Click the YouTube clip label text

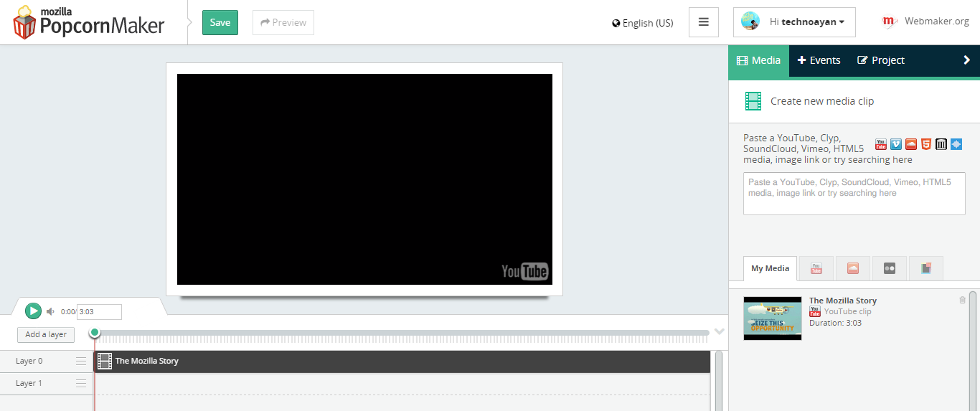coord(847,312)
